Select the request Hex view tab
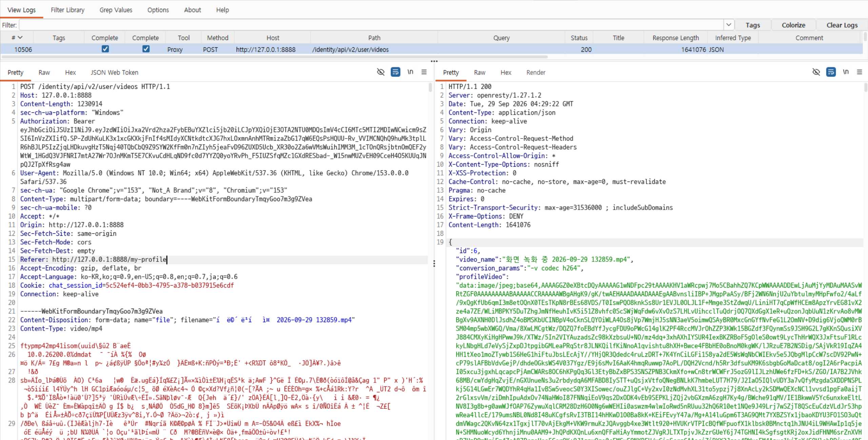 click(71, 72)
